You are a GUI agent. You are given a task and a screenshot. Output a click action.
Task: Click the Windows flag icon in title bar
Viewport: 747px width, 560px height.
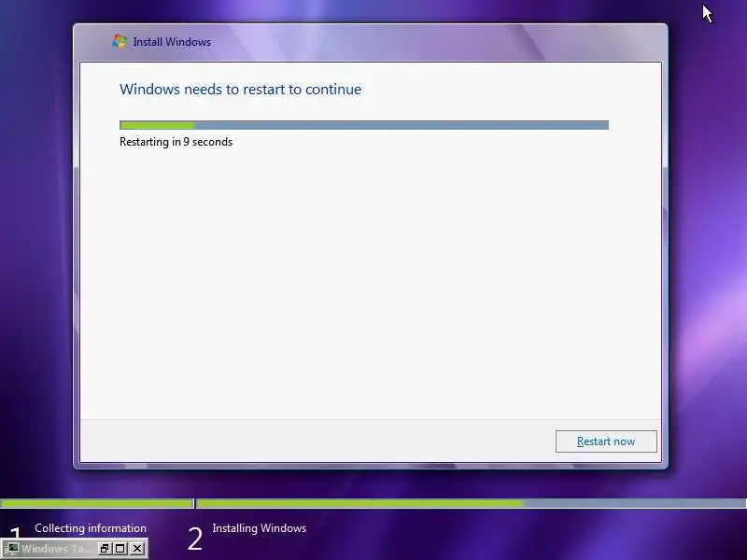click(x=120, y=41)
